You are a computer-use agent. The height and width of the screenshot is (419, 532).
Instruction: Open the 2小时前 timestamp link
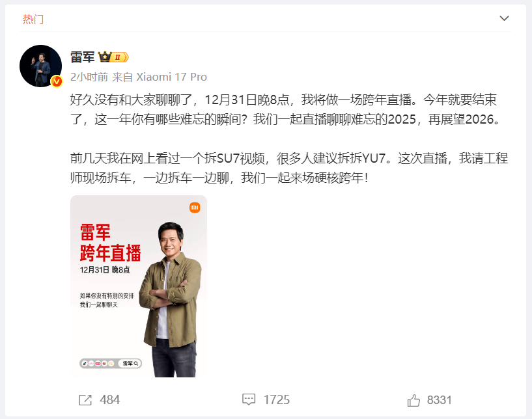click(89, 77)
